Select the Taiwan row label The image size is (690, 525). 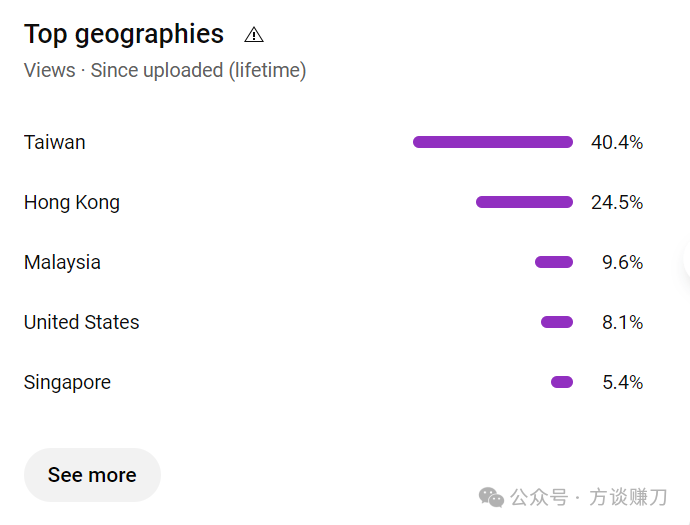point(55,142)
